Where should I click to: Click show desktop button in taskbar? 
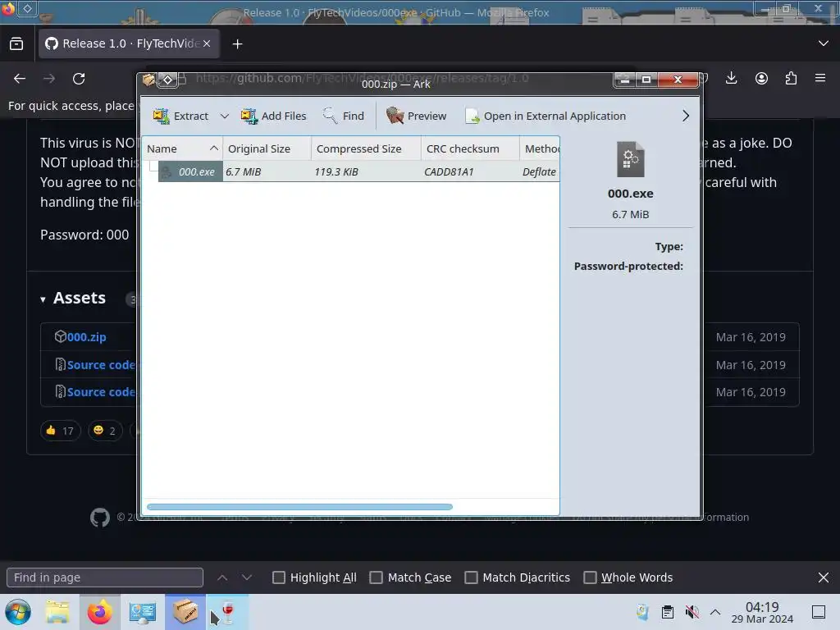point(819,612)
